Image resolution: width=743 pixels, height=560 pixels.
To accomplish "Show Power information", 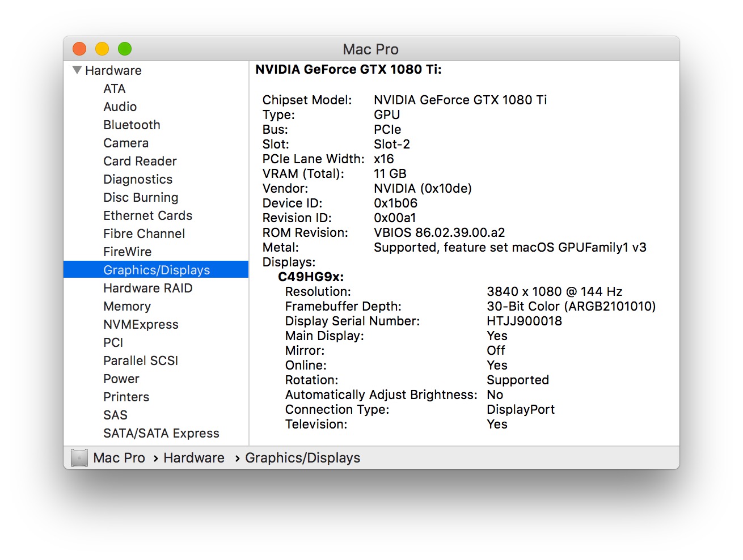I will (121, 379).
